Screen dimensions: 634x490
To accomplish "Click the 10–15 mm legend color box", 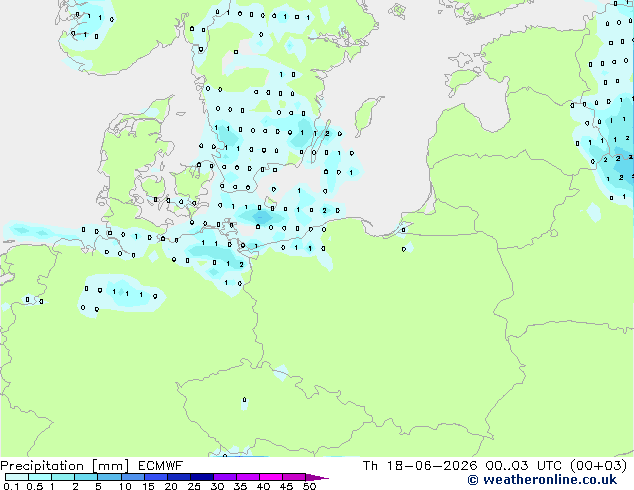I will click(x=132, y=477).
